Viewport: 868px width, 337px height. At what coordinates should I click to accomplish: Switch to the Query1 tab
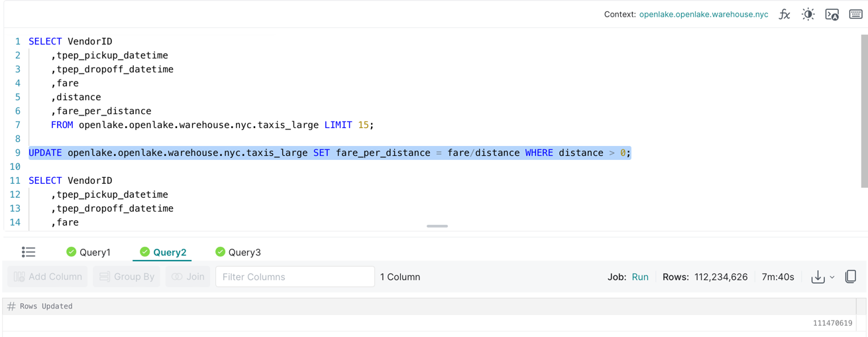click(x=89, y=252)
